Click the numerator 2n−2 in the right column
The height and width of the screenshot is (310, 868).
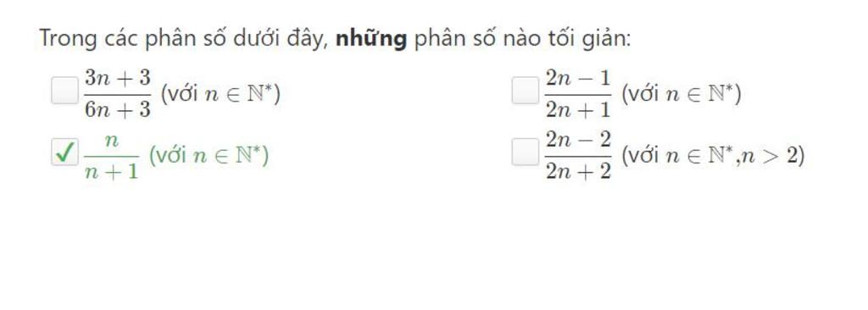click(x=578, y=140)
